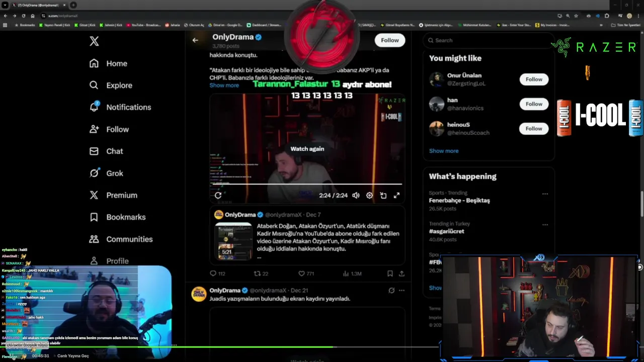
Task: Open the tab search dropdown
Action: click(5, 5)
